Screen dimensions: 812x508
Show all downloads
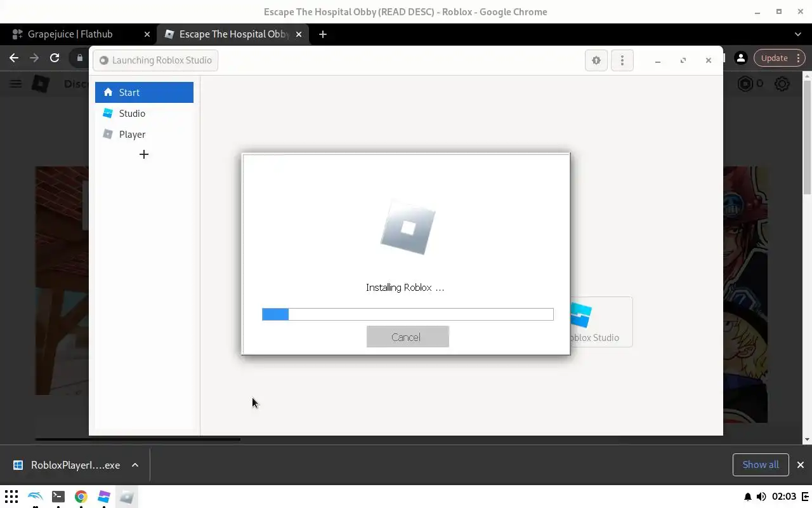[x=761, y=465]
